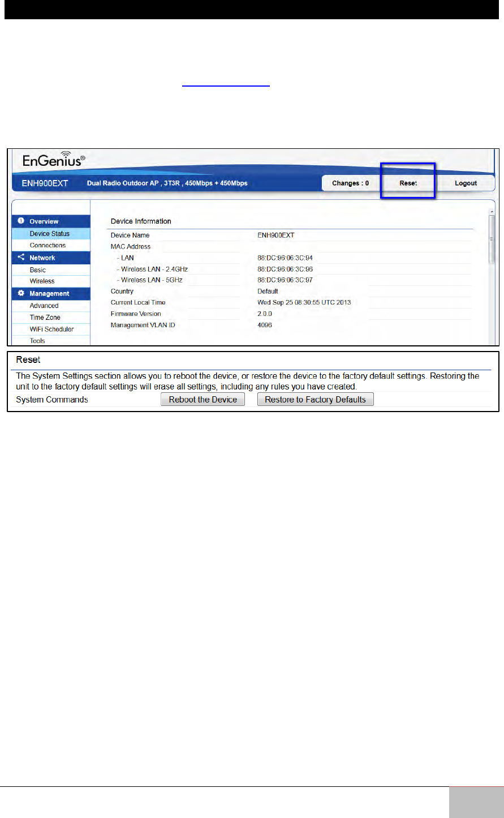Click the Device Information heading
This screenshot has width=504, height=818.
[141, 221]
